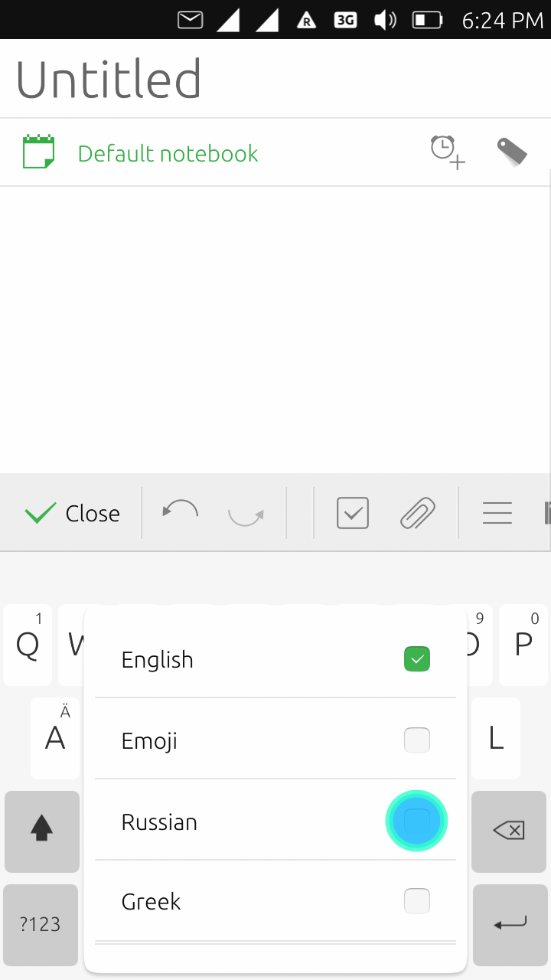Enable the Russian keyboard layout

(x=417, y=821)
